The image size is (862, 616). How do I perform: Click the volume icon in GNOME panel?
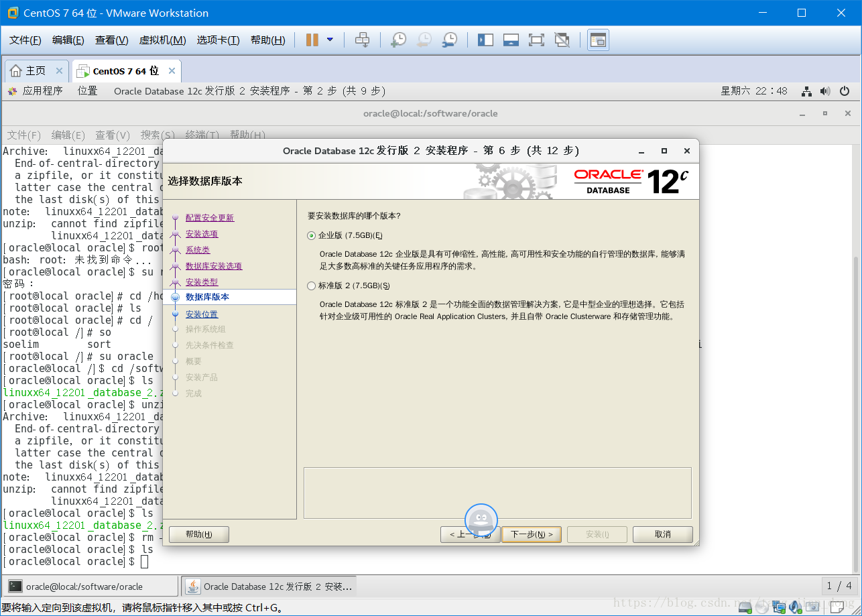pyautogui.click(x=825, y=91)
